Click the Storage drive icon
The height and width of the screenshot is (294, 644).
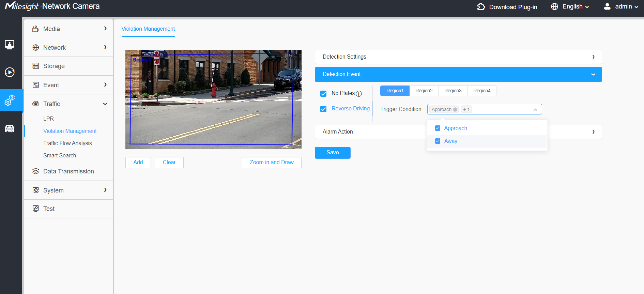pyautogui.click(x=36, y=66)
